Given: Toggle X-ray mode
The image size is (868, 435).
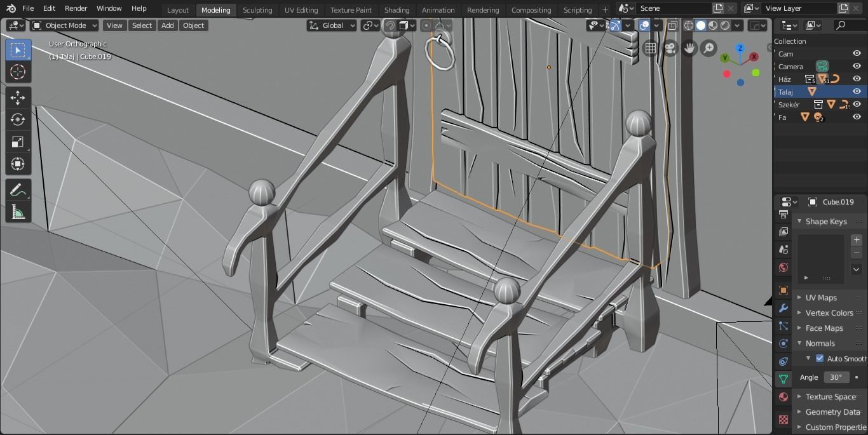Looking at the screenshot, I should [672, 25].
